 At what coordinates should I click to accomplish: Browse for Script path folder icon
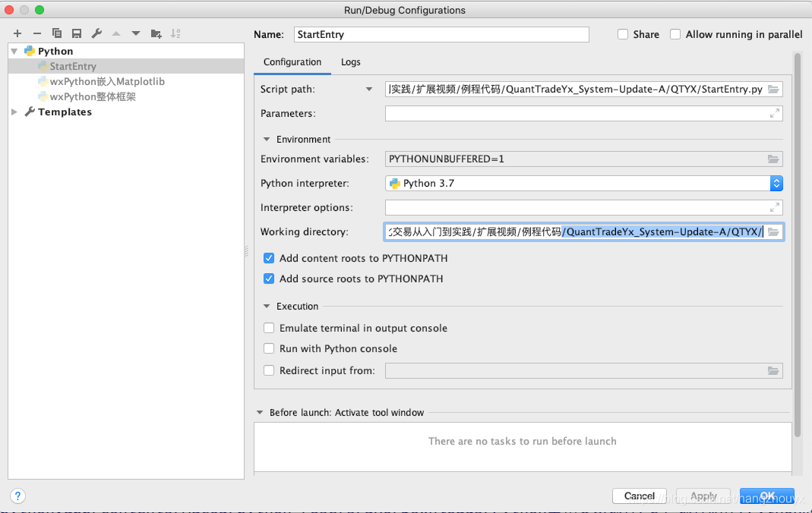pos(773,89)
